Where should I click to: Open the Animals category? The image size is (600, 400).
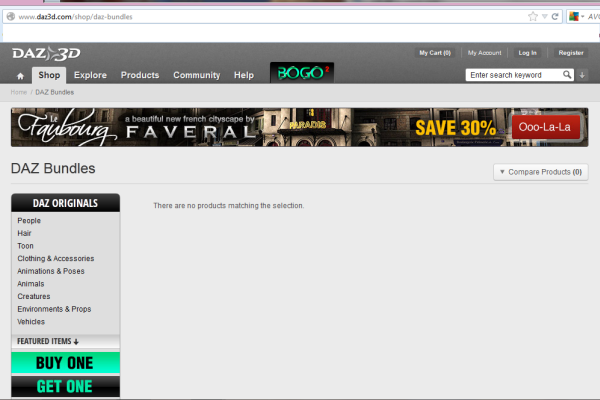point(31,284)
